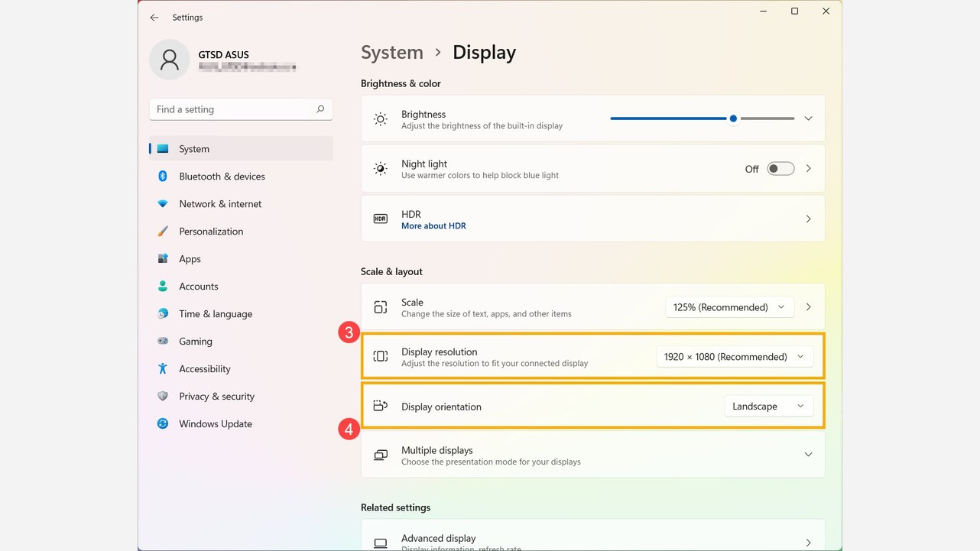980x551 pixels.
Task: Open the Advanced display settings
Action: 592,535
